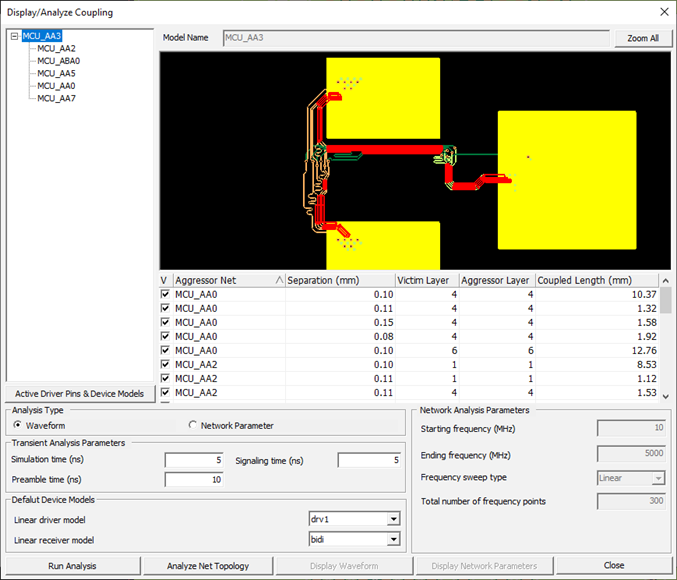Open Active Driver Pins & Device Models
Viewport: 677px width, 580px height.
[x=79, y=393]
